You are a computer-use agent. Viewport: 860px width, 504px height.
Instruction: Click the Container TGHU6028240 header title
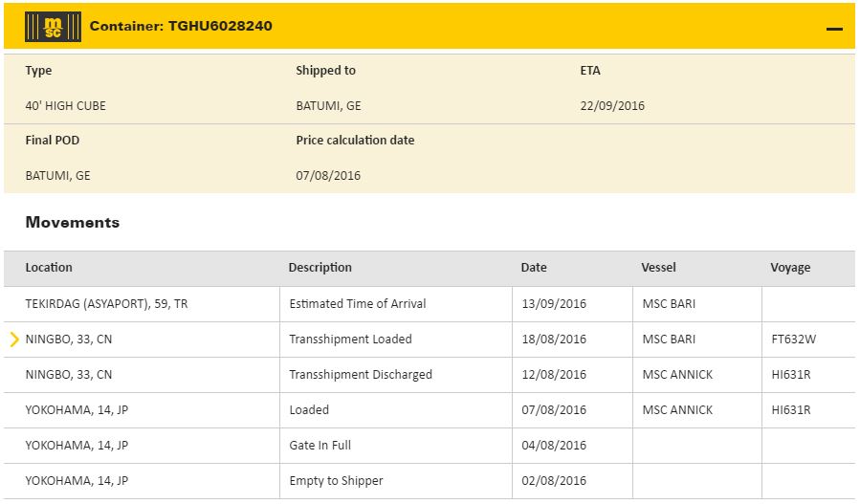(181, 26)
